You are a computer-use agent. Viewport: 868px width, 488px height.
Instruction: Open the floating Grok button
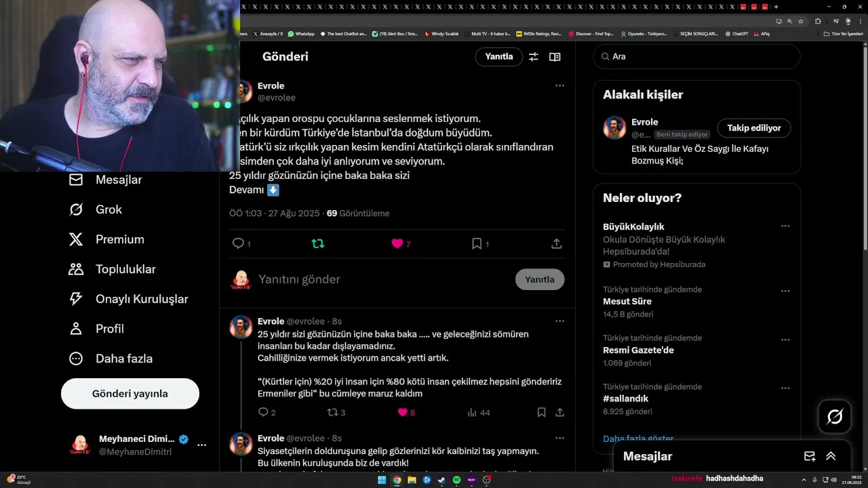835,417
